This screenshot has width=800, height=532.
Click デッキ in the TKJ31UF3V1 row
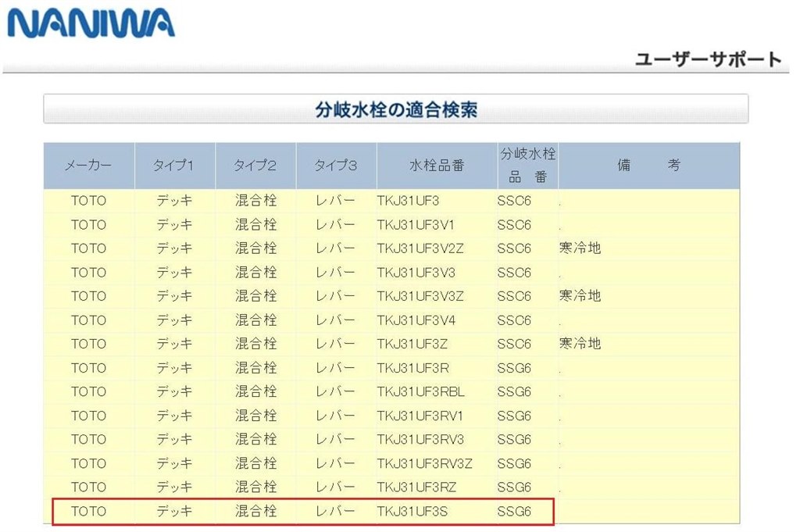[174, 224]
